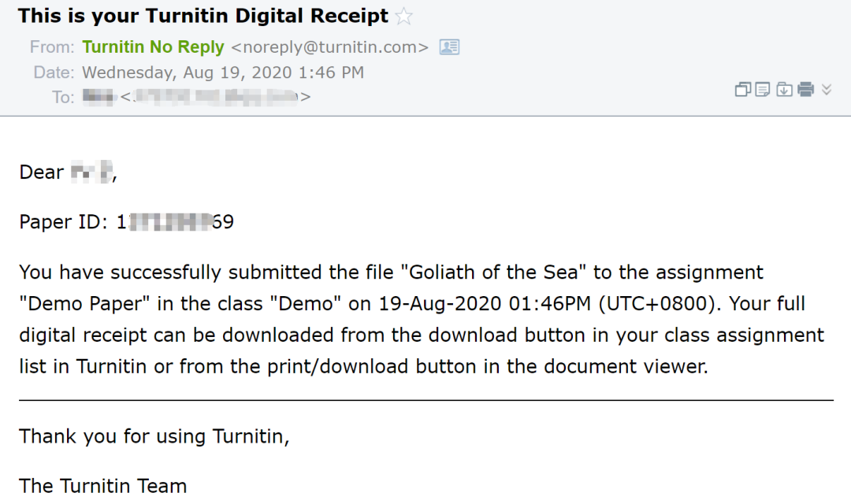Expand more actions with double chevron
This screenshot has height=504, width=851.
[x=827, y=90]
